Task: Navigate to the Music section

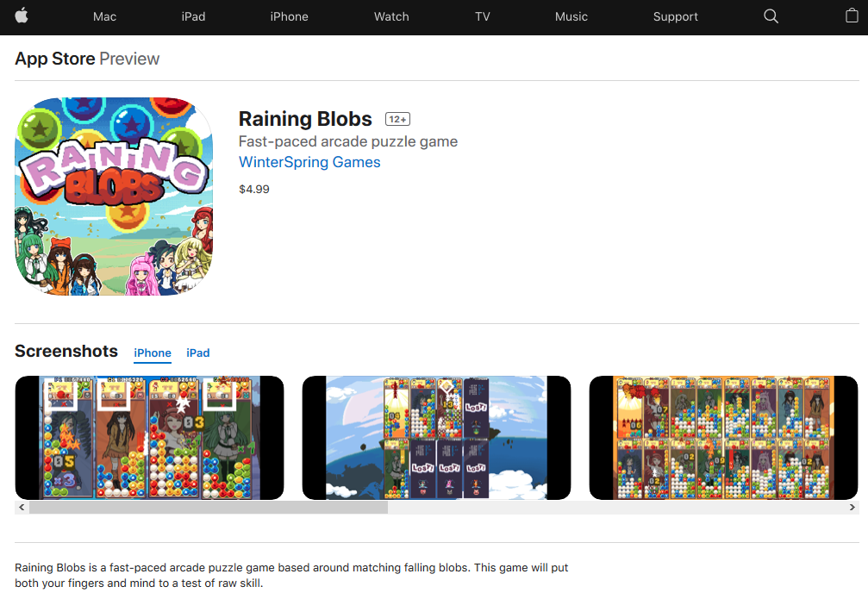Action: [571, 16]
